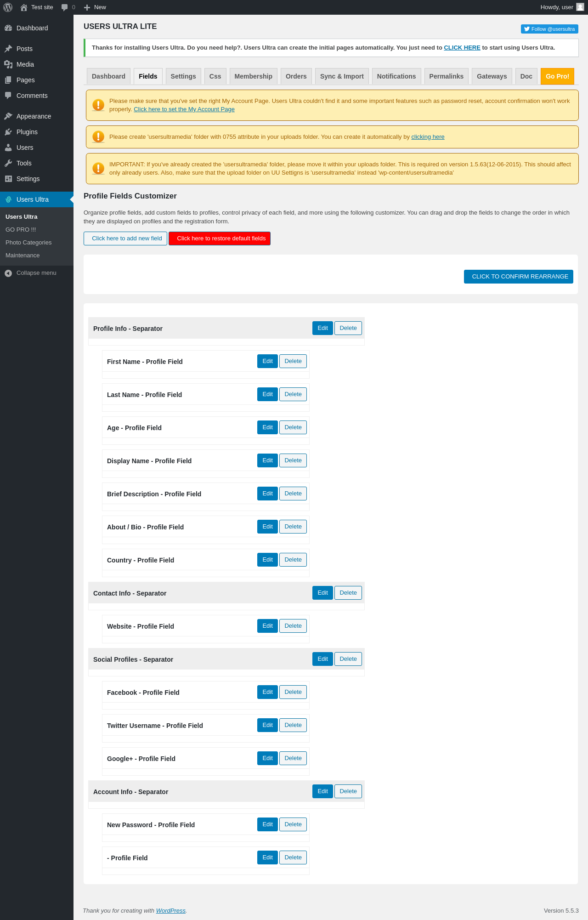Image resolution: width=588 pixels, height=920 pixels.
Task: Click CLICK TO CONFIRM REARRANGE button
Action: coord(519,277)
